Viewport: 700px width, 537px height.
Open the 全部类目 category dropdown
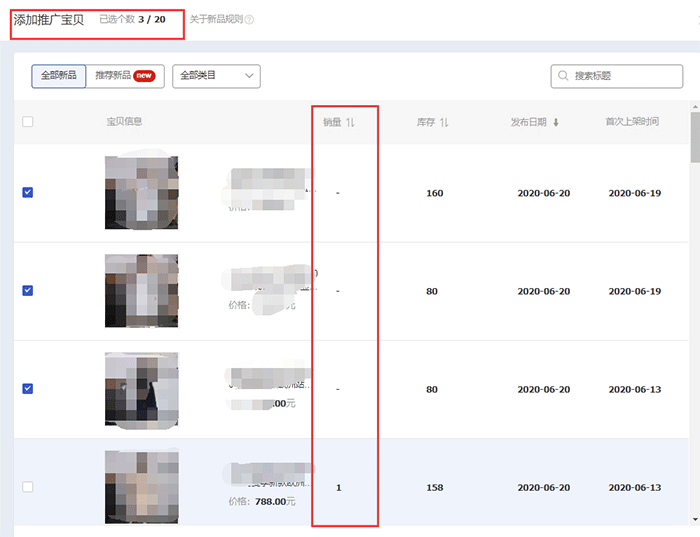[x=216, y=76]
